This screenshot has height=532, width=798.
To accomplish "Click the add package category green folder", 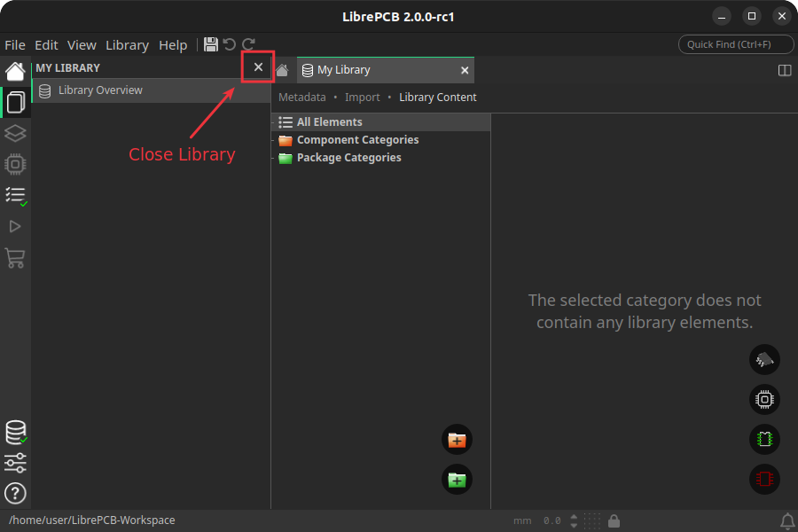I will tap(457, 480).
